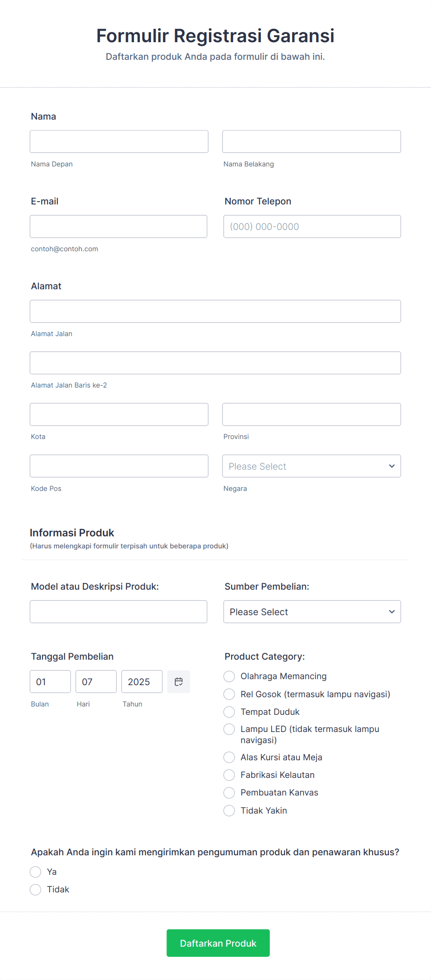Open the Negara country dropdown

(x=311, y=466)
